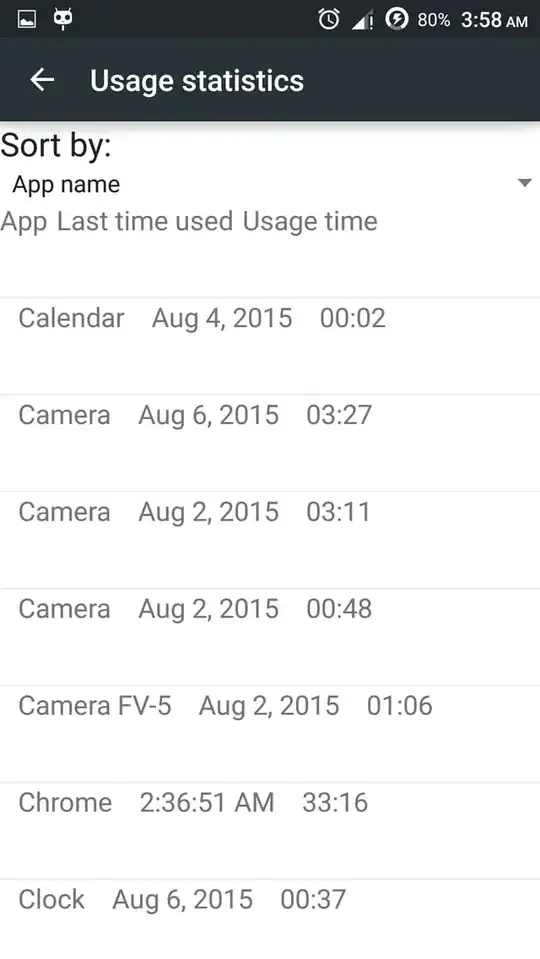This screenshot has height=959, width=540.
Task: Tap the alarm clock status icon
Action: 329,20
